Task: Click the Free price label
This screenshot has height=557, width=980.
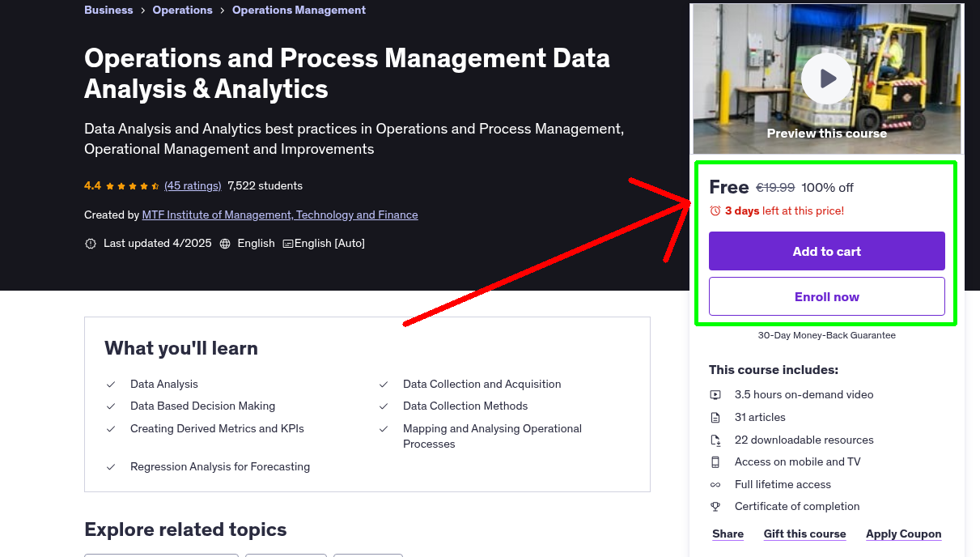Action: pos(729,187)
